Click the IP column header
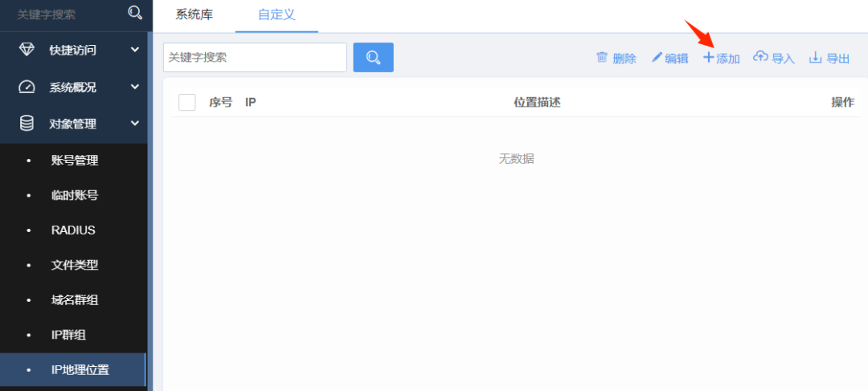Image resolution: width=868 pixels, height=391 pixels. click(x=250, y=102)
